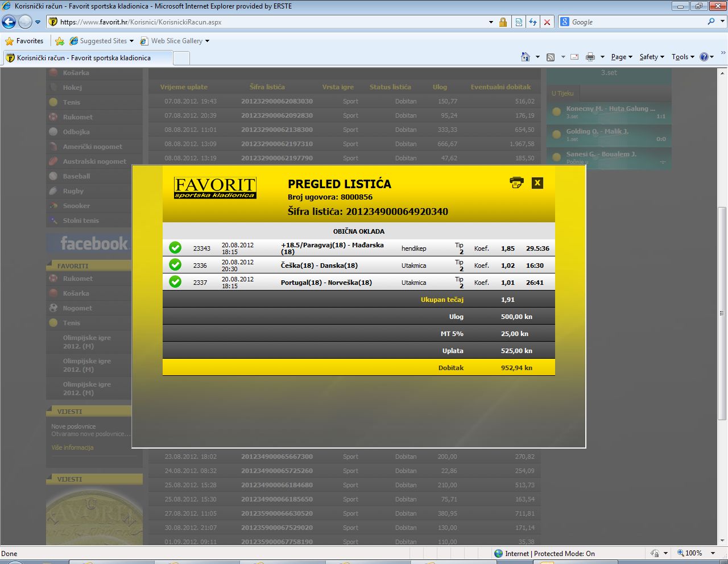Click the U Tijeku tab
This screenshot has width=728, height=564.
(562, 93)
